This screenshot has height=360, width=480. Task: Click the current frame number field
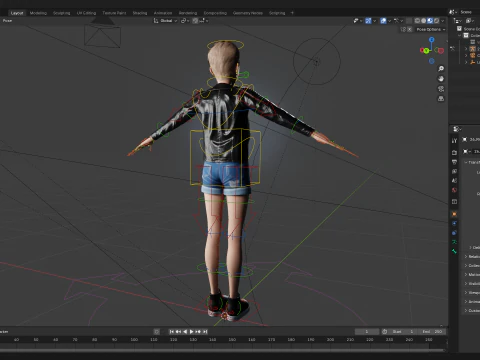[x=367, y=332]
